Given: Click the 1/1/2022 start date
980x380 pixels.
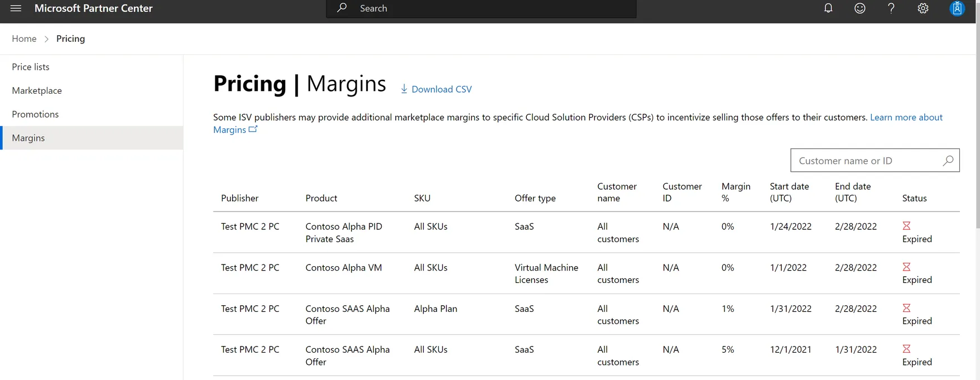Looking at the screenshot, I should 788,267.
